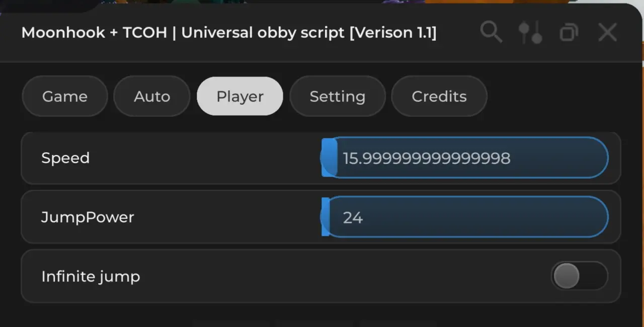Screen dimensions: 644x327
Task: Select the Player tab
Action: pyautogui.click(x=240, y=96)
